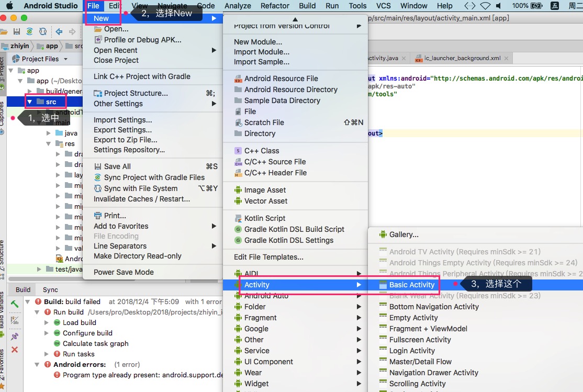583x392 pixels.
Task: Expand the java folder in project tree
Action: click(x=48, y=133)
